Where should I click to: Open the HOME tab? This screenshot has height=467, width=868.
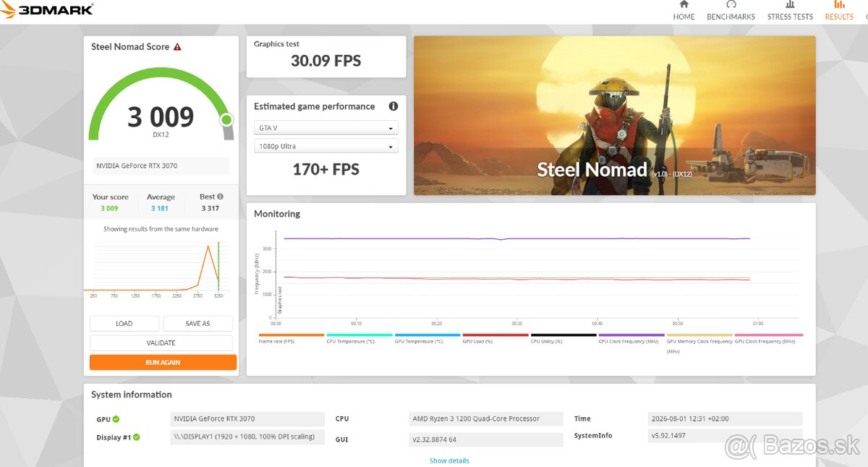(684, 11)
